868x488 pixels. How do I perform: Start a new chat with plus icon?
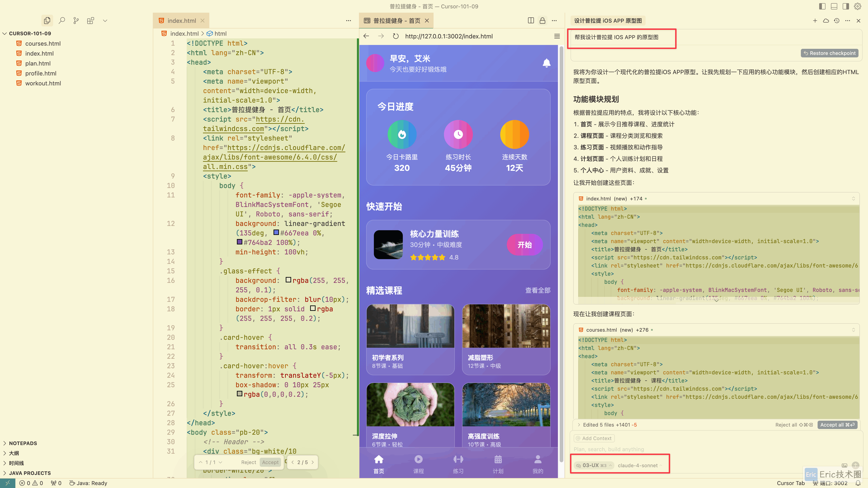tap(815, 21)
